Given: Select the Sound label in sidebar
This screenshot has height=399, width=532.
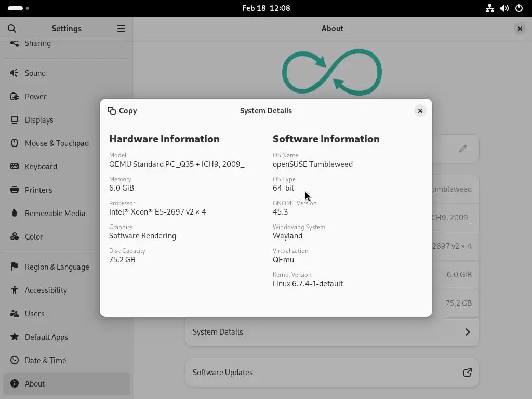Looking at the screenshot, I should pos(35,73).
